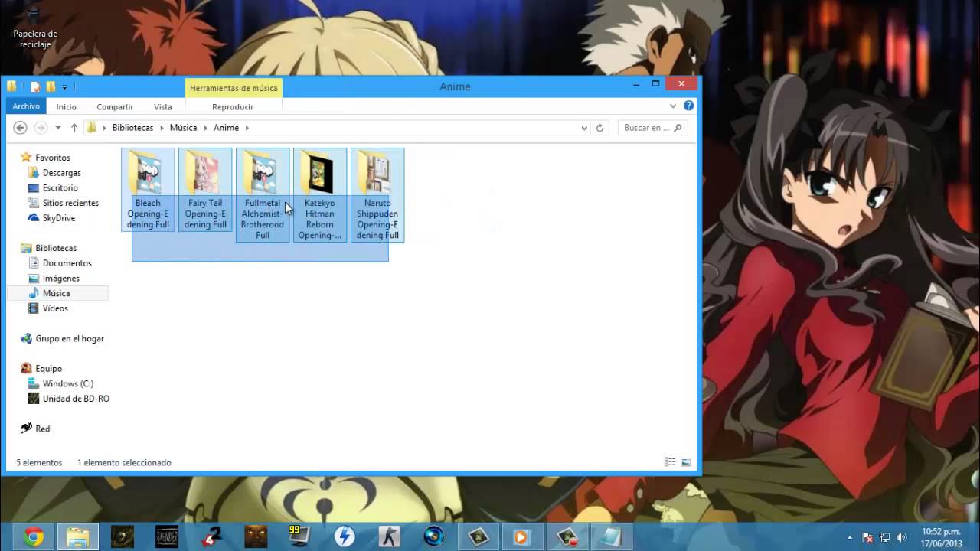
Task: Click the taskbar clock showing 10:52 p.m.
Action: 941,537
